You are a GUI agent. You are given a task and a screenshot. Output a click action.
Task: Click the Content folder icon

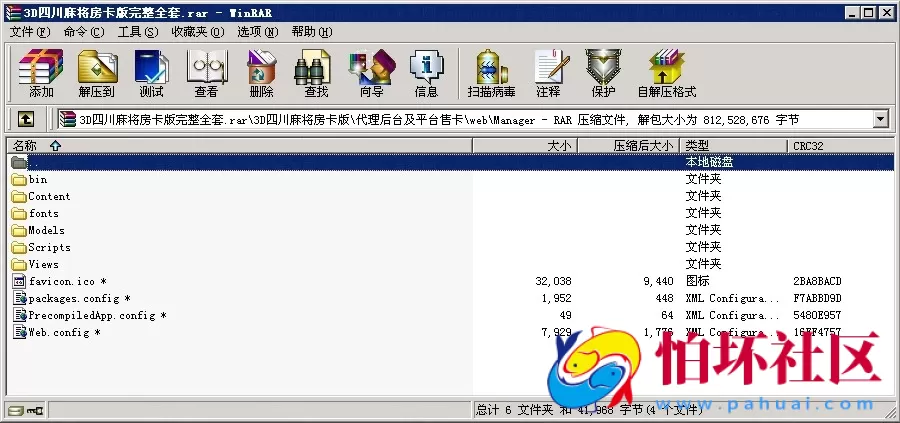tap(19, 197)
